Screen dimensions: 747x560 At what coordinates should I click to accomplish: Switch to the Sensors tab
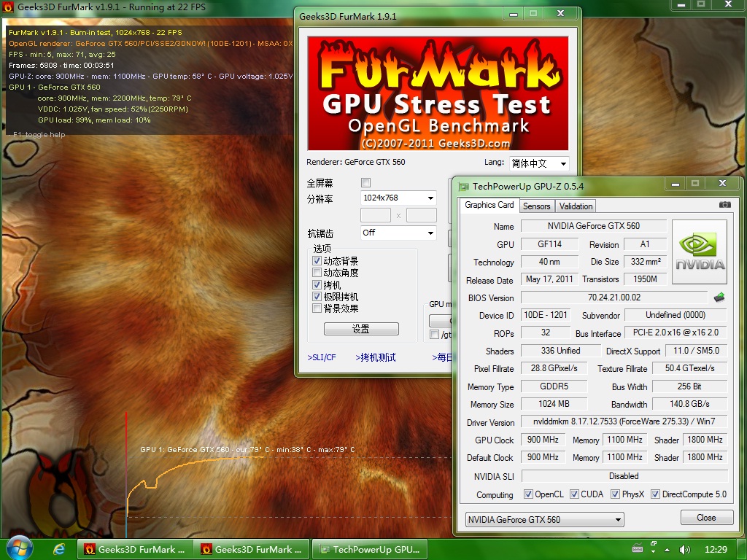pyautogui.click(x=536, y=206)
